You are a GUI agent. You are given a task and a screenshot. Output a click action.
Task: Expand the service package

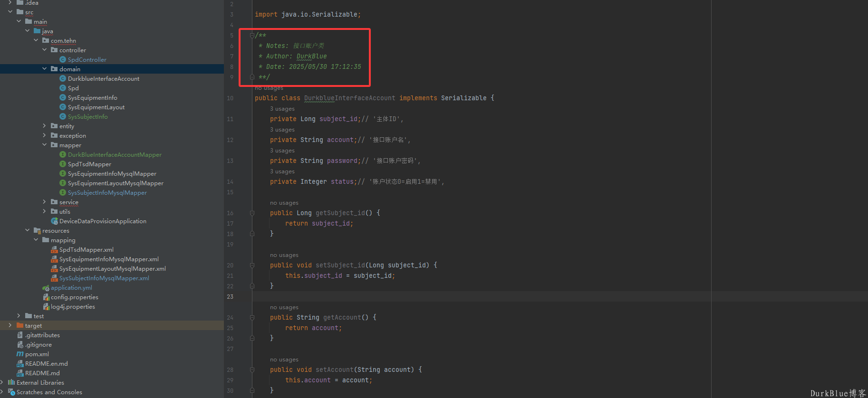[x=44, y=202]
